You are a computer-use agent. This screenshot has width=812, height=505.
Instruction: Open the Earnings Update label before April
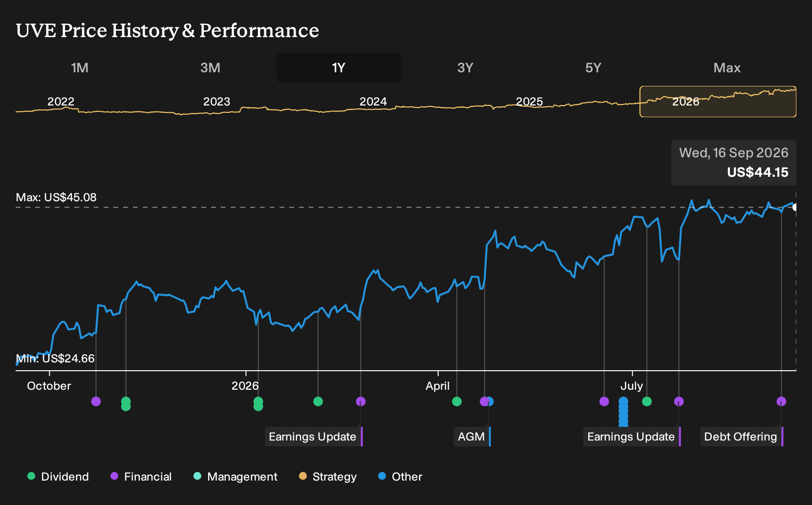tap(314, 437)
